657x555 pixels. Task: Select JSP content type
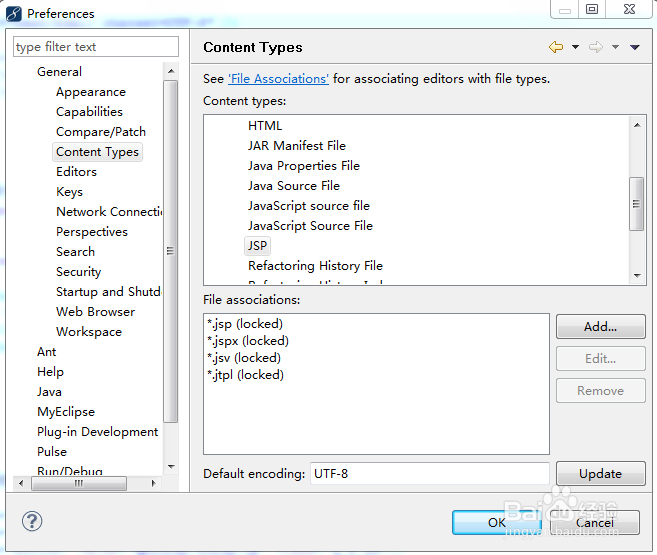pyautogui.click(x=257, y=246)
